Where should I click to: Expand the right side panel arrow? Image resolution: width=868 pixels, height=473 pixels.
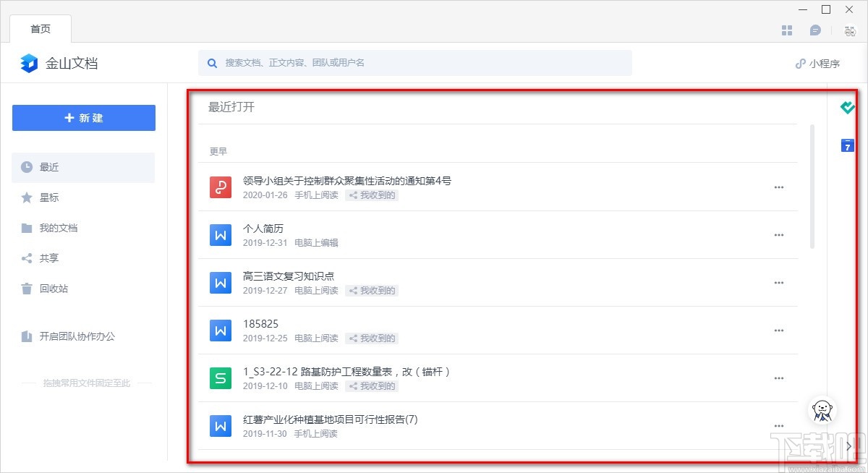(x=849, y=446)
